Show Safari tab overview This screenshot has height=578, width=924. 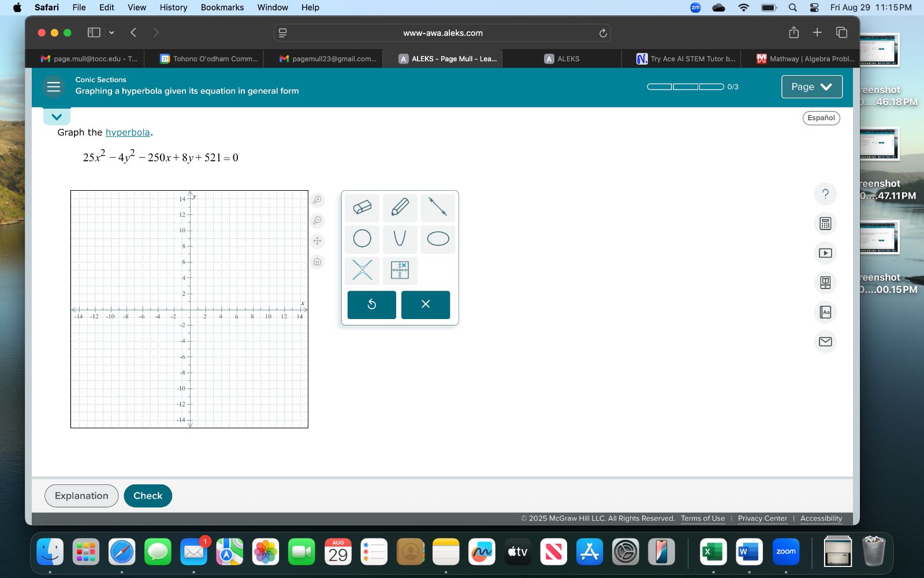pyautogui.click(x=841, y=32)
